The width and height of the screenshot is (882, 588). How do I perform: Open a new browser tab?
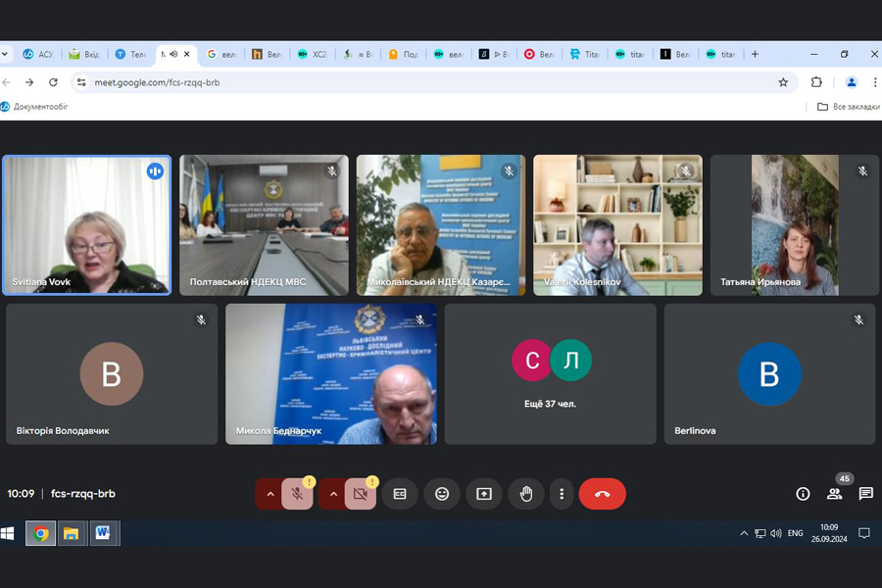coord(755,54)
